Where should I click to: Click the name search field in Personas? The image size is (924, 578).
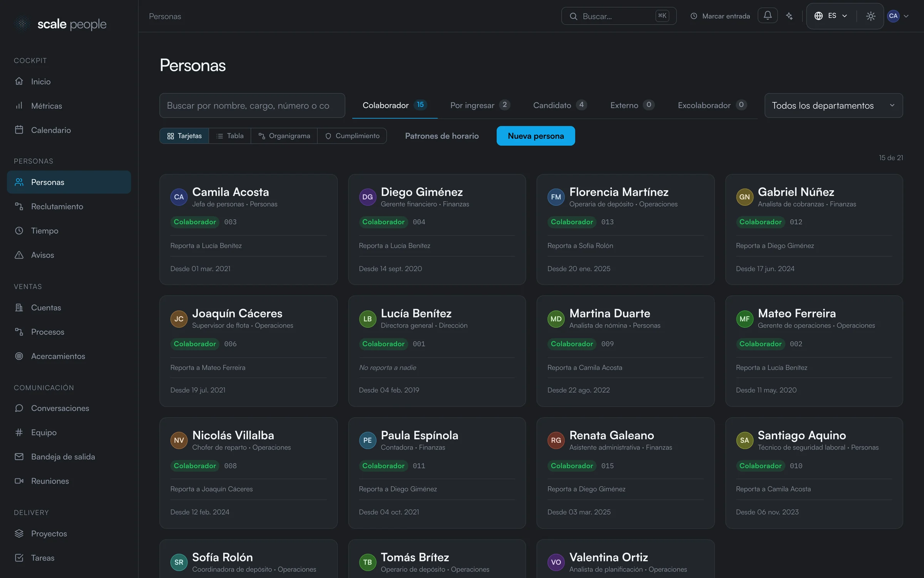252,106
